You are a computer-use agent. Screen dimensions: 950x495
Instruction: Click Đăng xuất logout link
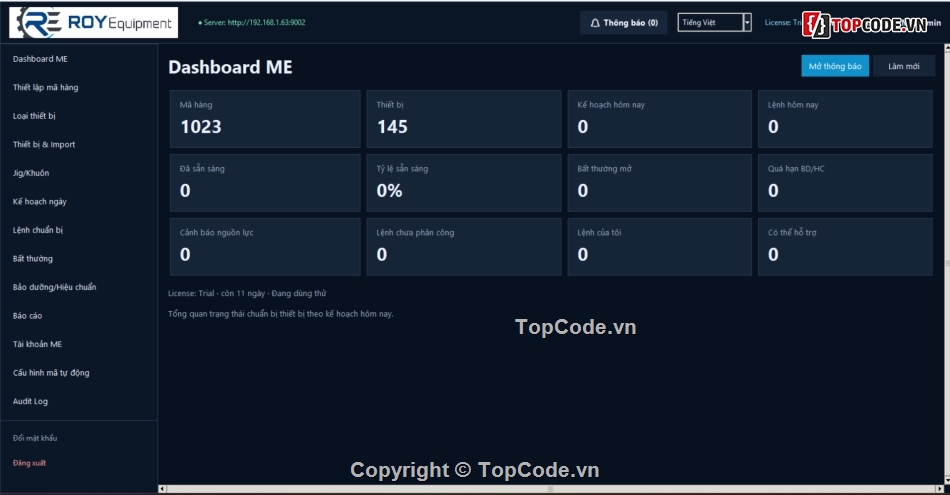click(x=29, y=463)
